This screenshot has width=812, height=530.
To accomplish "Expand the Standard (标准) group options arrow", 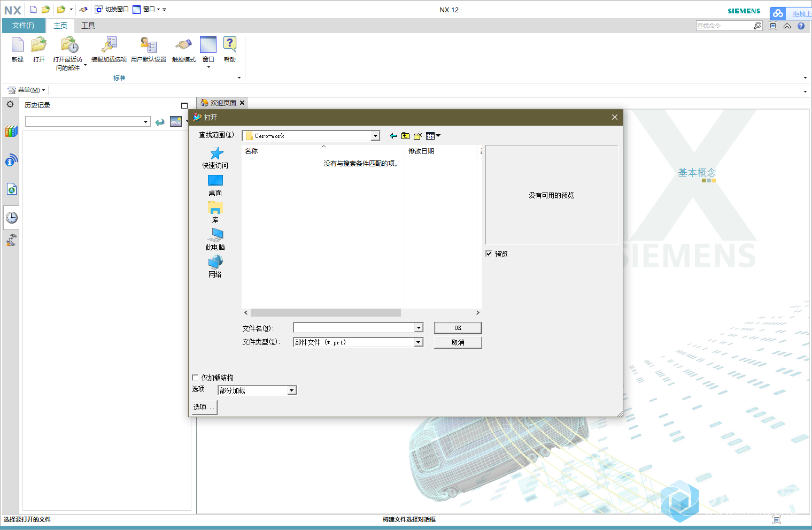I will 239,78.
